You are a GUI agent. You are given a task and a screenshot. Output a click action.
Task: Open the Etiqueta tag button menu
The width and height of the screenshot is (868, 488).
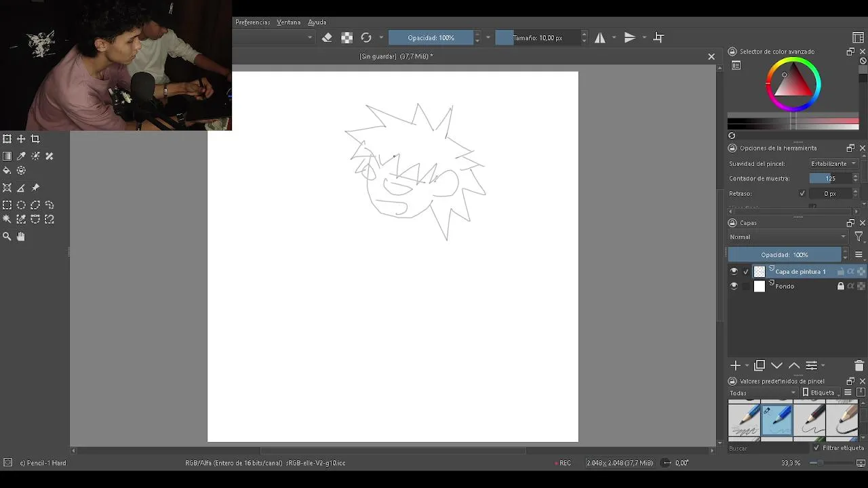821,393
